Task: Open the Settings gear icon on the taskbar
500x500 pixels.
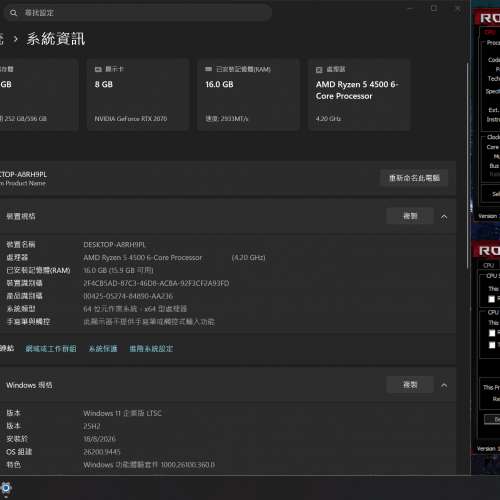Action: click(x=6, y=488)
